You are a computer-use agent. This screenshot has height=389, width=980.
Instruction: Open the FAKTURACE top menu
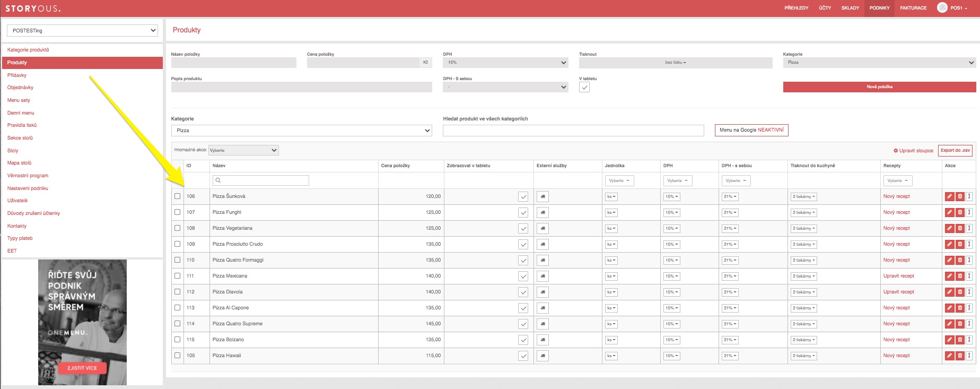coord(913,8)
